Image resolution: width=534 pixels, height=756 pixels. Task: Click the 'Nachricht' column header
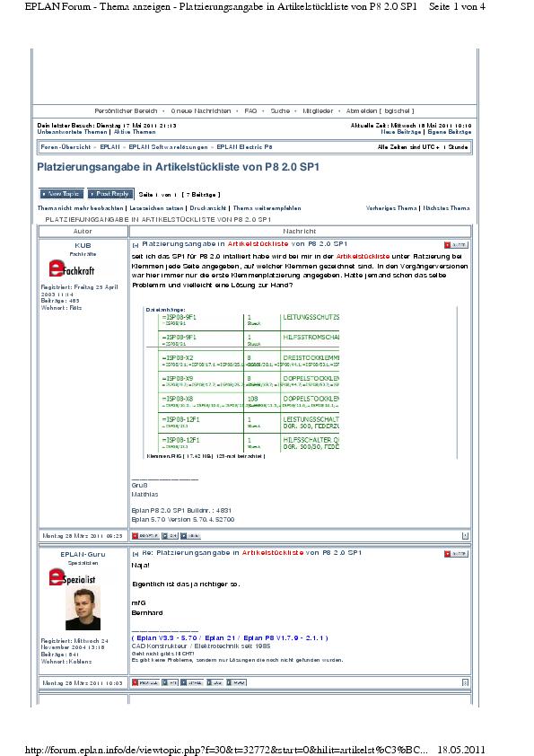click(299, 232)
